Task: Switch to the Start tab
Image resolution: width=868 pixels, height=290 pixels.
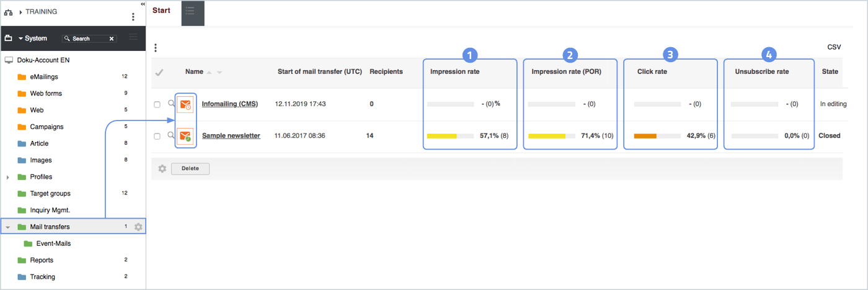Action: click(x=161, y=11)
